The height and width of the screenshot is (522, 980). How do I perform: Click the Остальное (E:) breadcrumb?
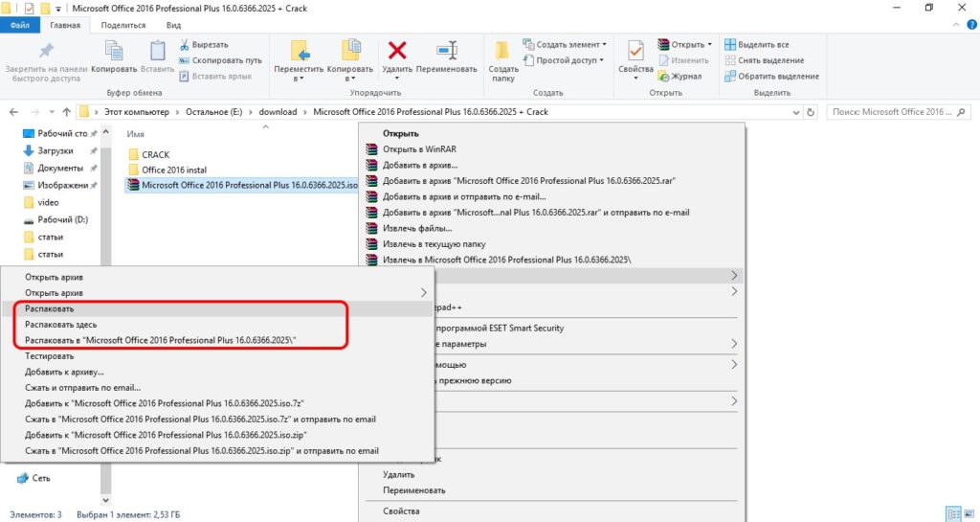(213, 112)
